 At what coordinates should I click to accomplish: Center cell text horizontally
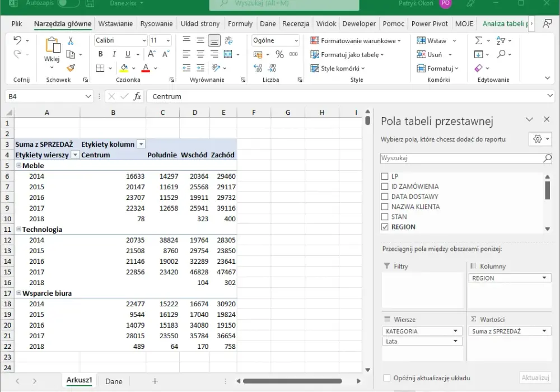[x=200, y=54]
